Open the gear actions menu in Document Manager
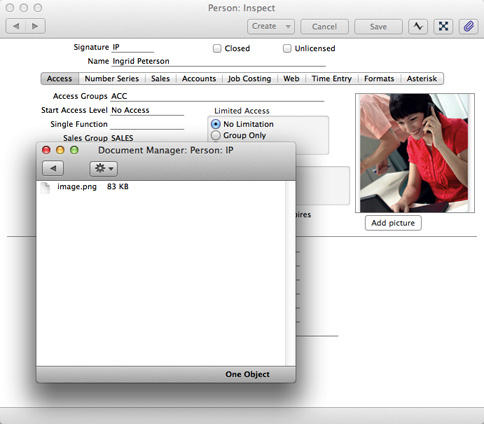This screenshot has height=424, width=484. coord(104,169)
